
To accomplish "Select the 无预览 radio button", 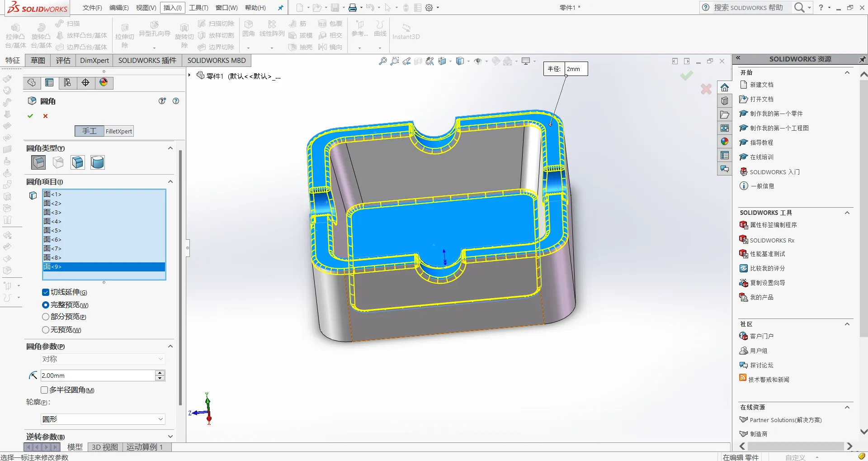I will click(45, 330).
